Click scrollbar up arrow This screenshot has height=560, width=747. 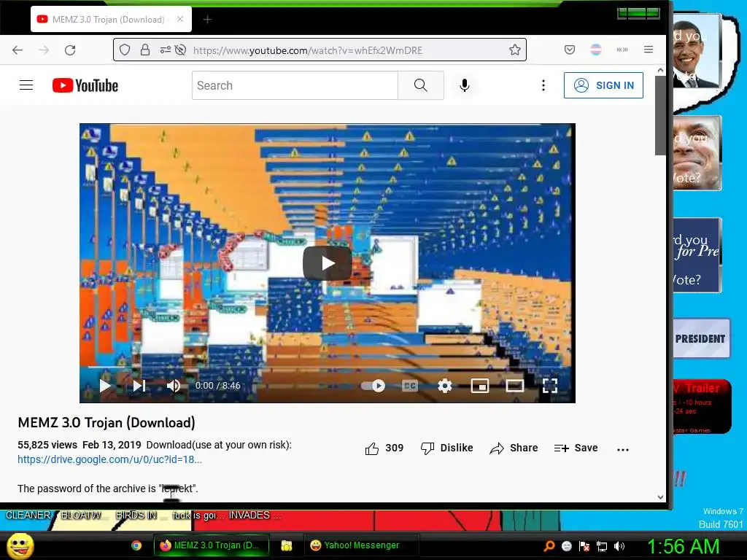pyautogui.click(x=660, y=71)
